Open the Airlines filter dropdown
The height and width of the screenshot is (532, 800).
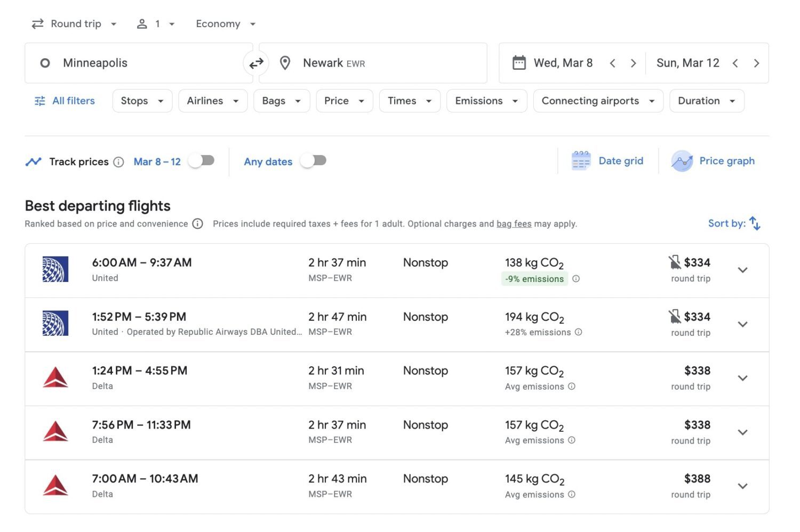[212, 101]
